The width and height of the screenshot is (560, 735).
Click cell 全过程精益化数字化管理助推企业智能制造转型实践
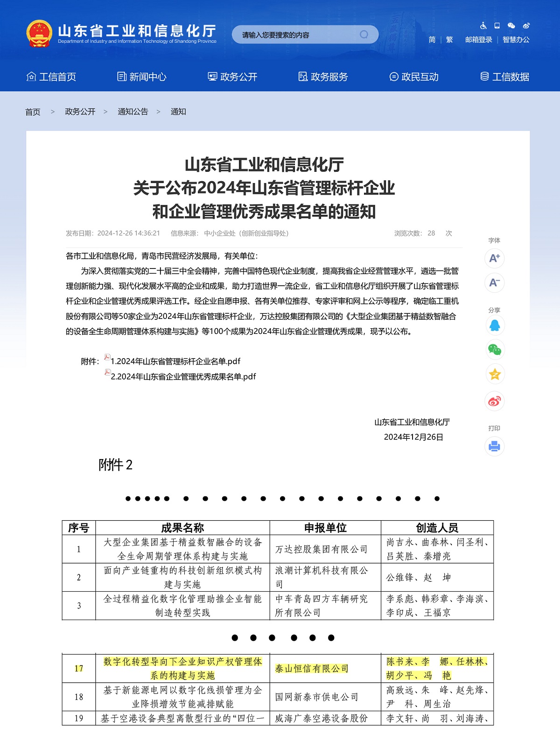182,606
